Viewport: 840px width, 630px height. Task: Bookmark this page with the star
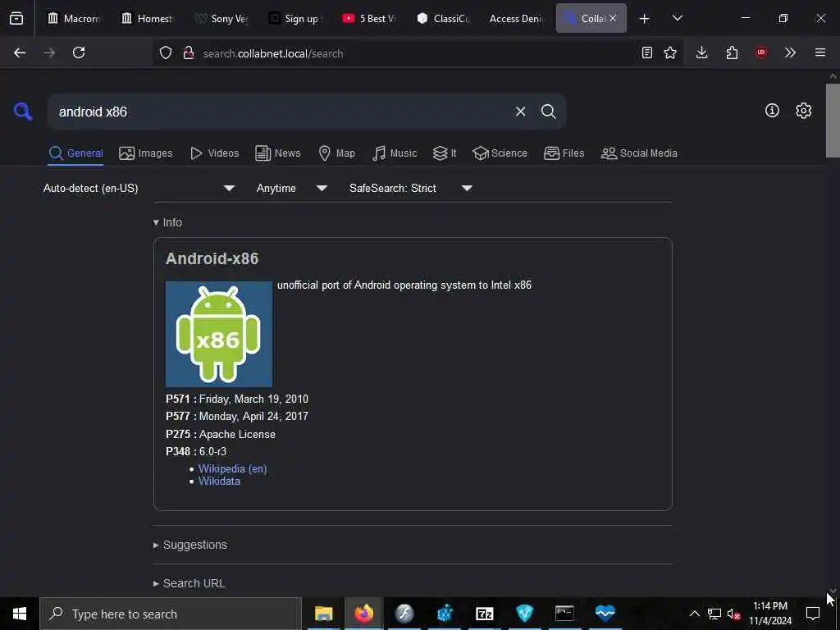pyautogui.click(x=670, y=52)
